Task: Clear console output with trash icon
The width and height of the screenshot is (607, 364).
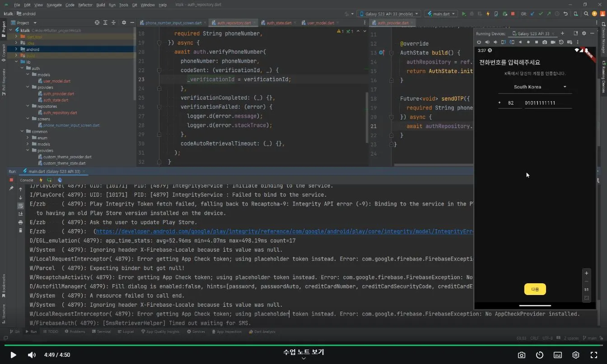Action: coord(20,230)
